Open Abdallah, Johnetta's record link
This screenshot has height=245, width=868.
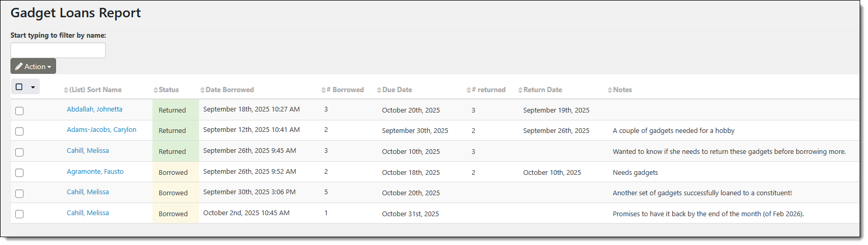pyautogui.click(x=94, y=109)
